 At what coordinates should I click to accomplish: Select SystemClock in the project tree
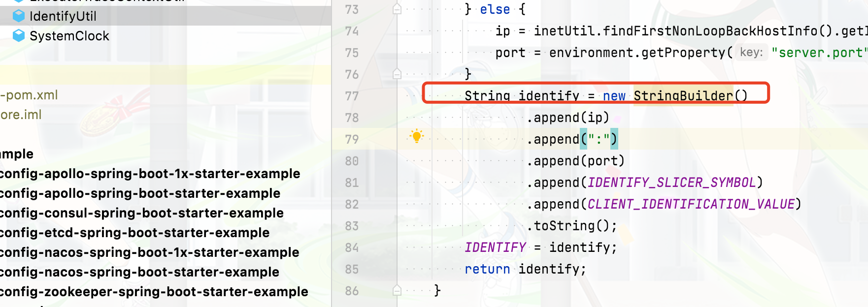click(69, 36)
